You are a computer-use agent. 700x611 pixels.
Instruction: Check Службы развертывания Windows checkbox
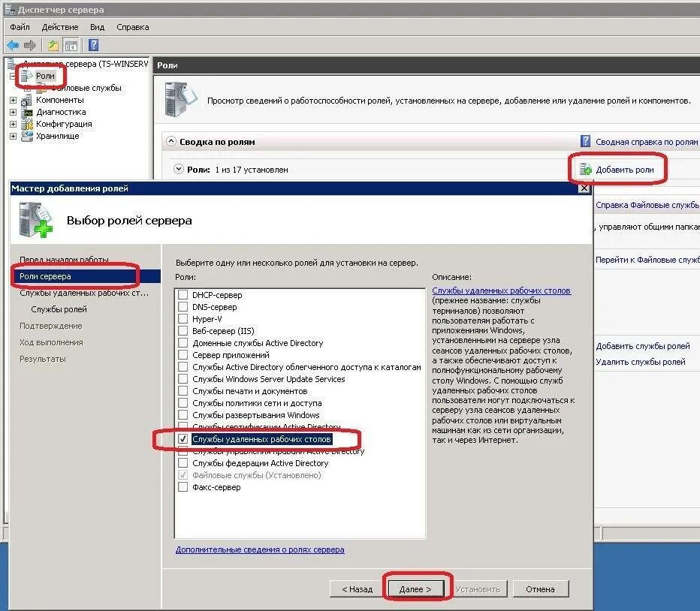tap(183, 415)
